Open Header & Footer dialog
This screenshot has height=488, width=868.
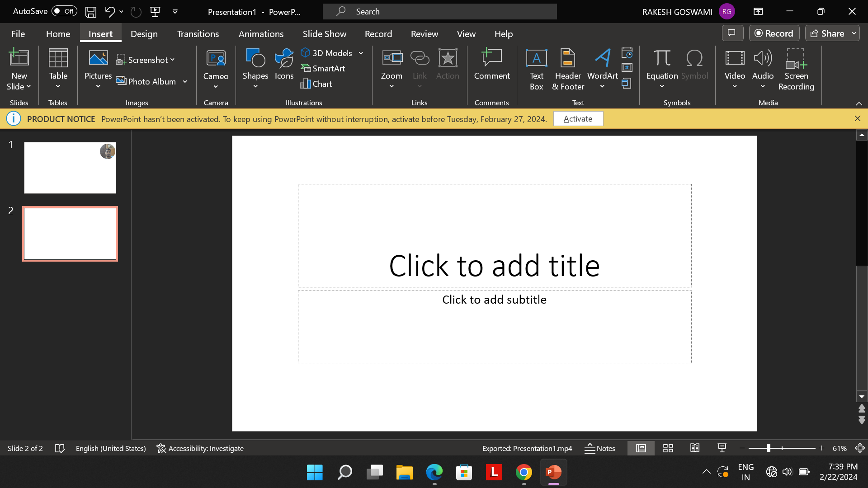567,69
